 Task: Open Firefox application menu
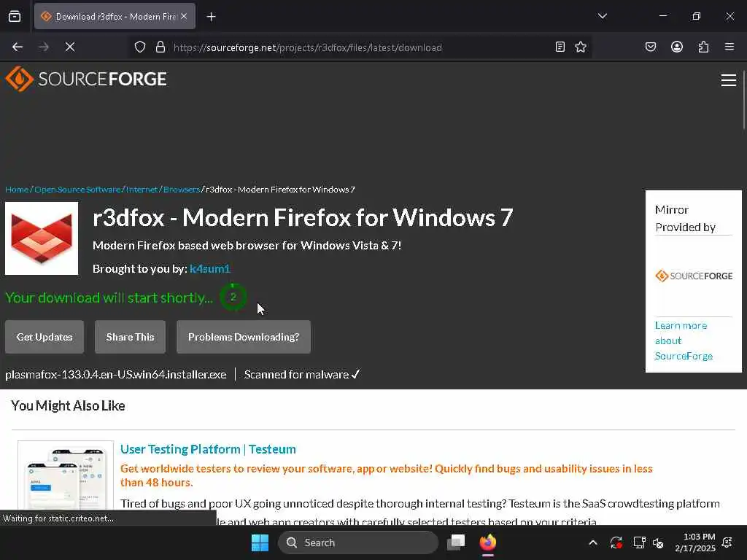[x=729, y=47]
